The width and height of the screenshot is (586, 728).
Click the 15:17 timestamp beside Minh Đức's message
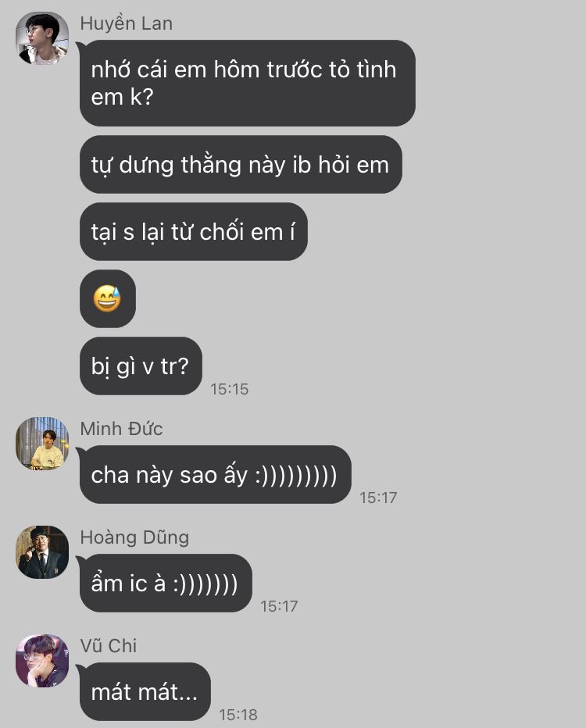(x=378, y=498)
